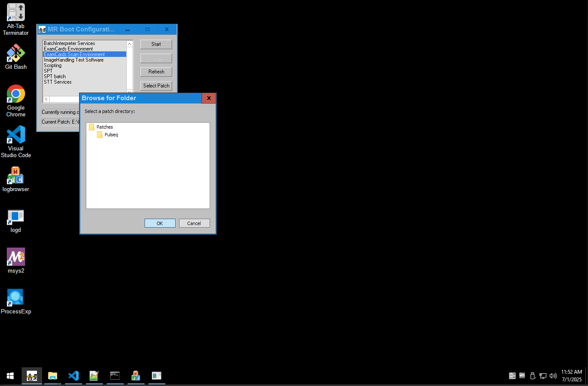
Task: Open Visual Studio Code desktop shortcut
Action: pyautogui.click(x=16, y=142)
